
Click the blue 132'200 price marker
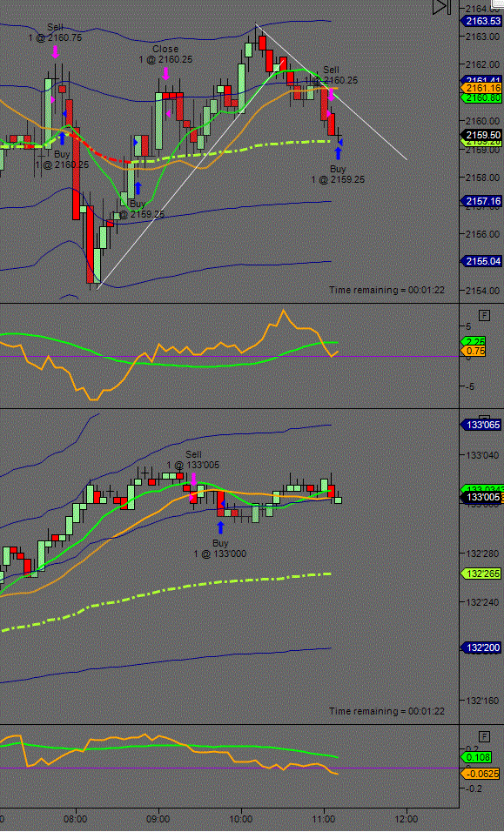point(481,647)
